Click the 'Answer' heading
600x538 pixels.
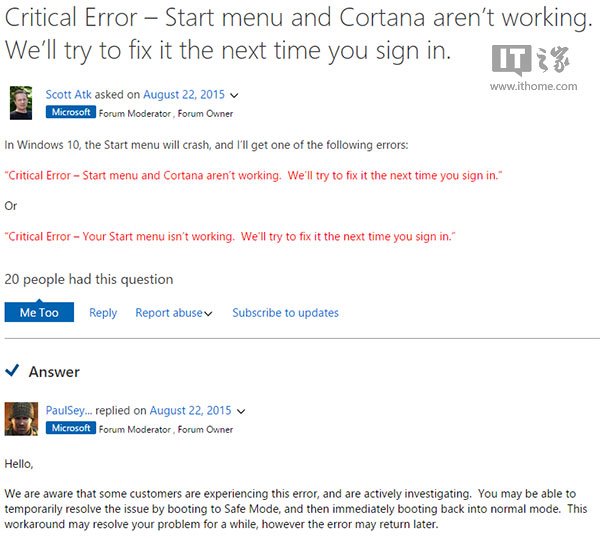[54, 372]
